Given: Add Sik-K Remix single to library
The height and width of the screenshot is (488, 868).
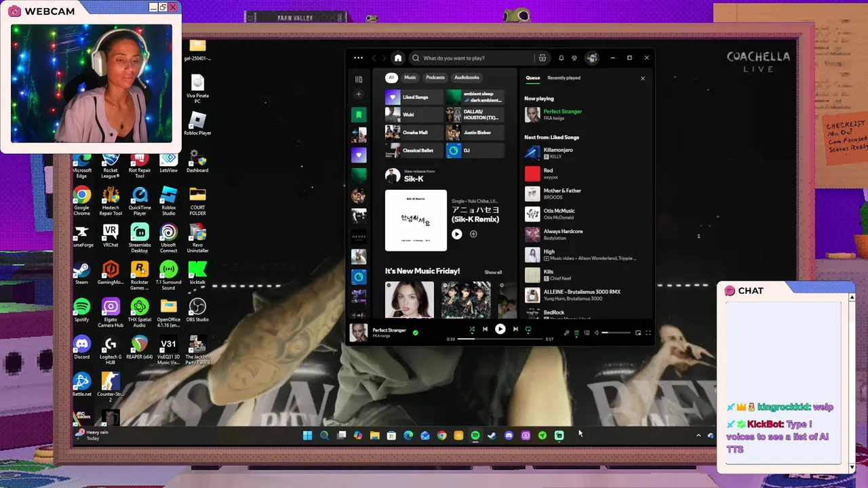Looking at the screenshot, I should point(473,234).
